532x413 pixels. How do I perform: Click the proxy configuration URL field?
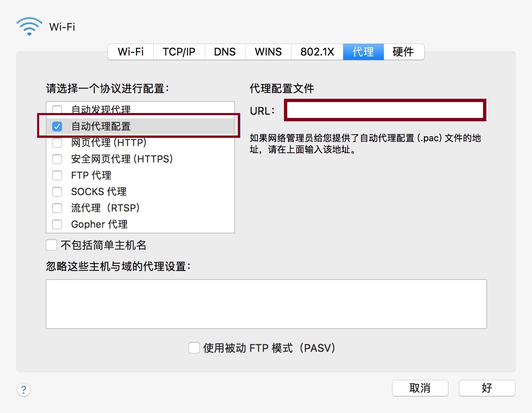point(385,110)
